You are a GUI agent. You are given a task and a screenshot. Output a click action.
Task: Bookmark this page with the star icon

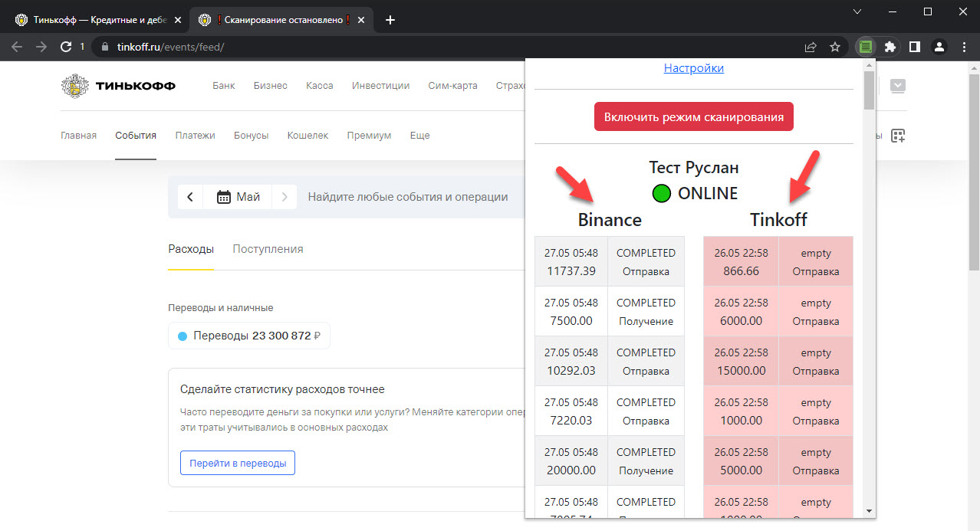(x=835, y=47)
